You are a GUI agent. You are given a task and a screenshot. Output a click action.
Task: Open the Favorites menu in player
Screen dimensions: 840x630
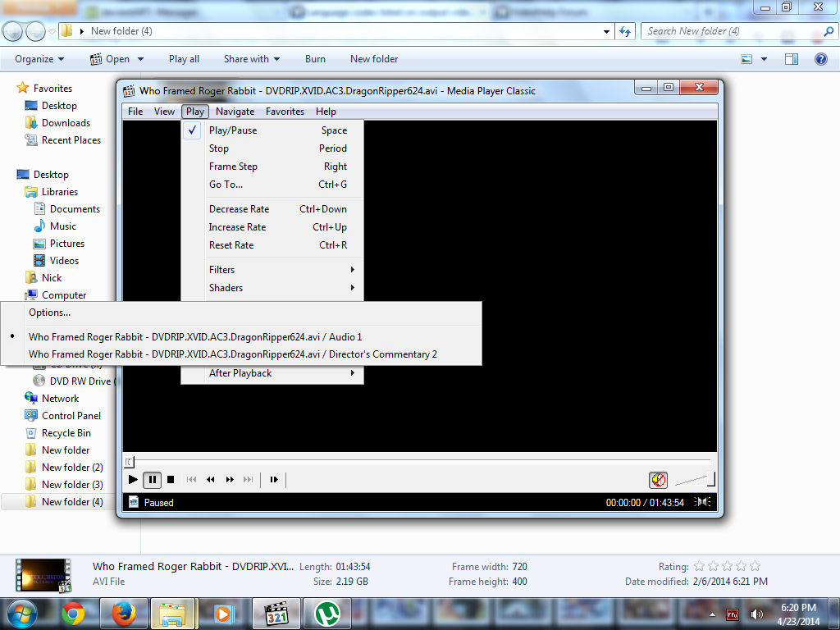point(285,112)
